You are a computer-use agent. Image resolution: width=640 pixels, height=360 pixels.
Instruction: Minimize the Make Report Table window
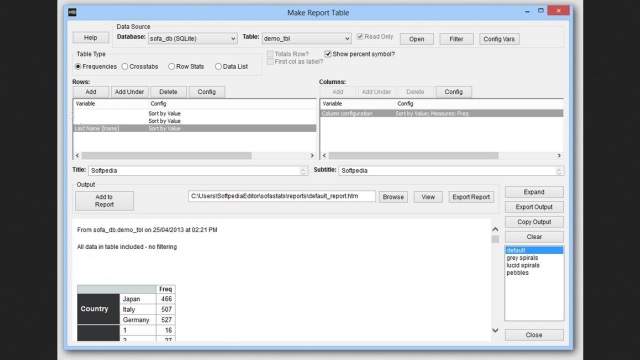[527, 11]
